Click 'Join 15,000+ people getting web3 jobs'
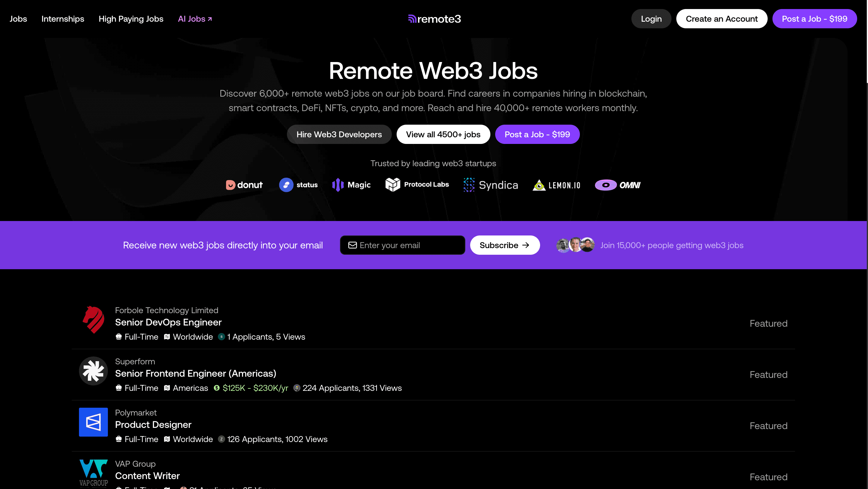The height and width of the screenshot is (489, 868). pyautogui.click(x=671, y=245)
